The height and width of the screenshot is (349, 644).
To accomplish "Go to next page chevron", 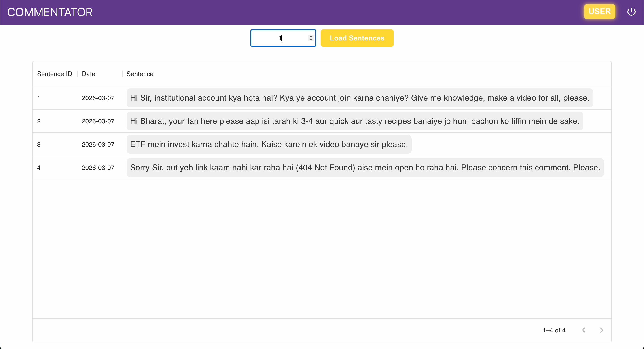I will click(x=601, y=330).
